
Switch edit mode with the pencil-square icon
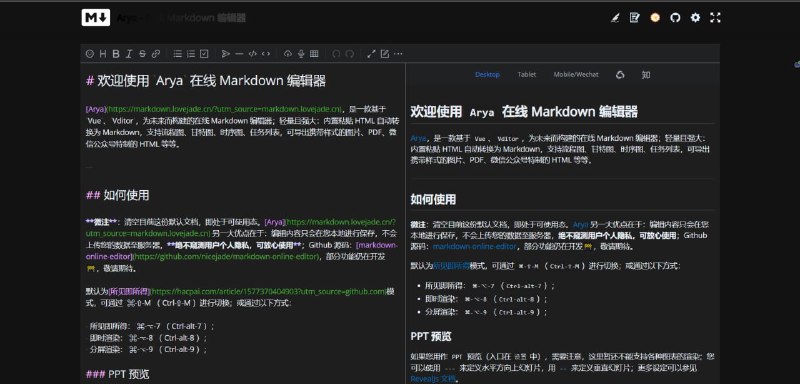click(x=385, y=54)
